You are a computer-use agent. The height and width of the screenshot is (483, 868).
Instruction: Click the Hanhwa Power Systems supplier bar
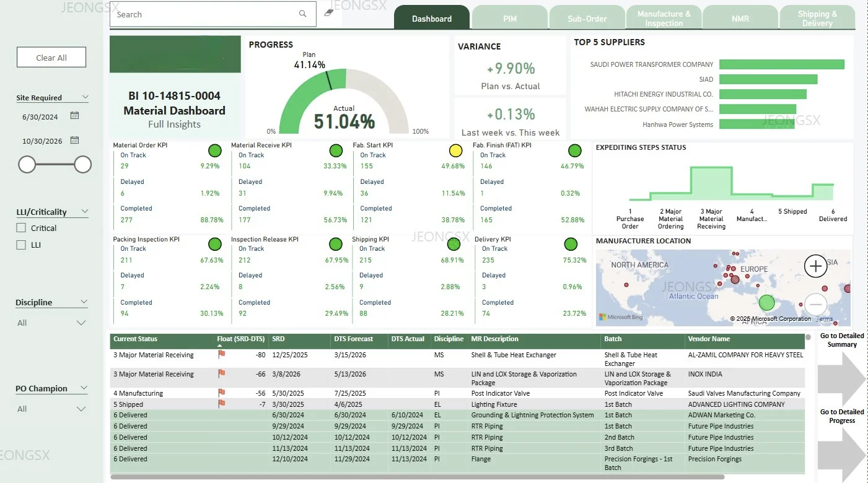756,124
